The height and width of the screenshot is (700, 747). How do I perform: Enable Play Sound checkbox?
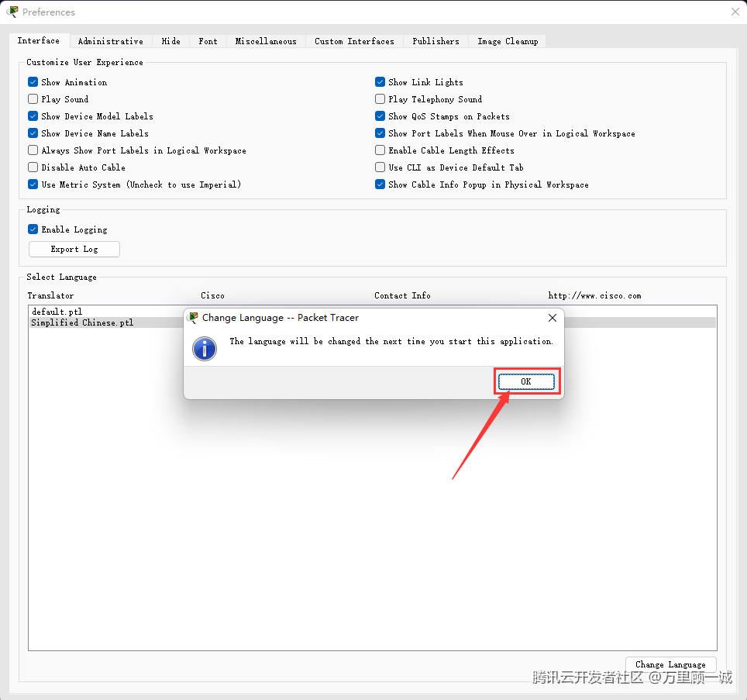pos(33,99)
